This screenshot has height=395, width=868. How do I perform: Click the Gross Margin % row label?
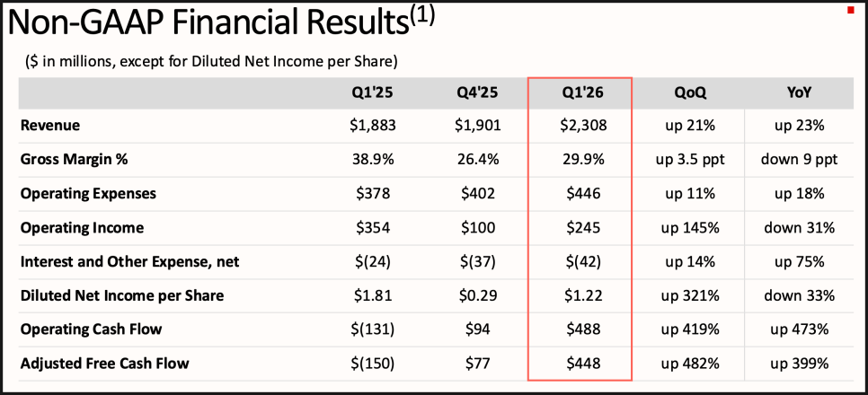(75, 160)
